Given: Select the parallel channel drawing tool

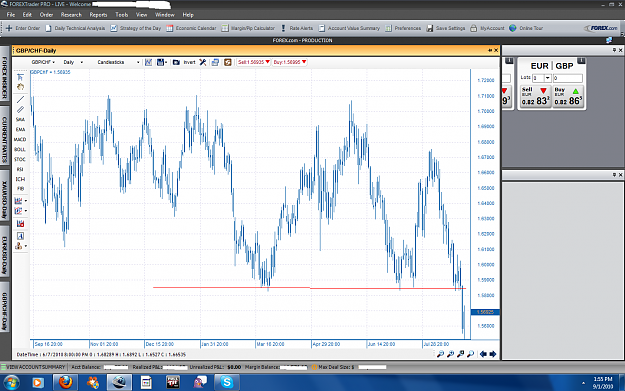Looking at the screenshot, I should point(20,109).
